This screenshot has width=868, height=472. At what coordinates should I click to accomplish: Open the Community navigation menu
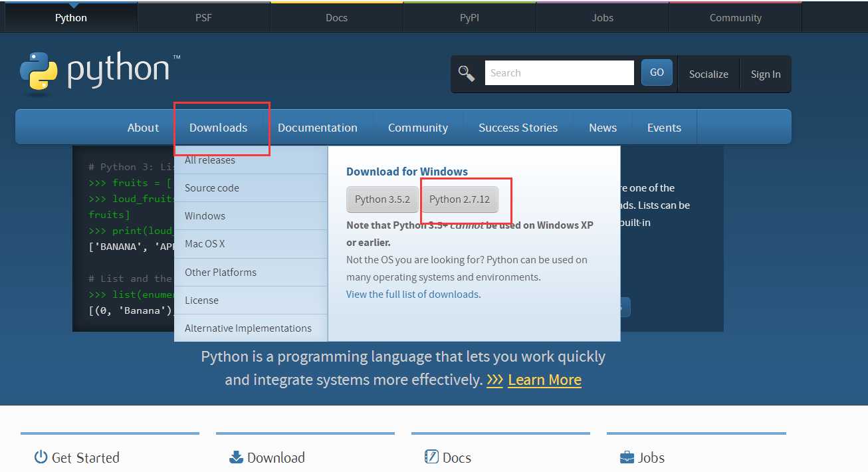click(x=418, y=128)
